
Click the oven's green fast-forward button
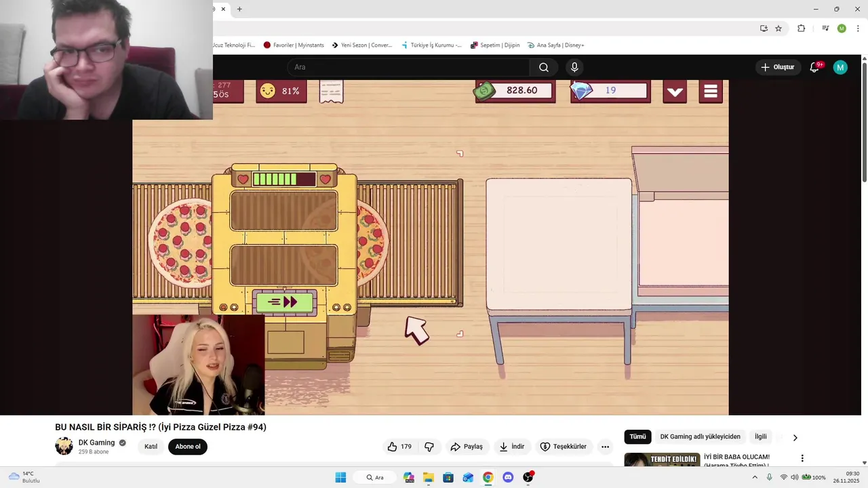pos(284,302)
